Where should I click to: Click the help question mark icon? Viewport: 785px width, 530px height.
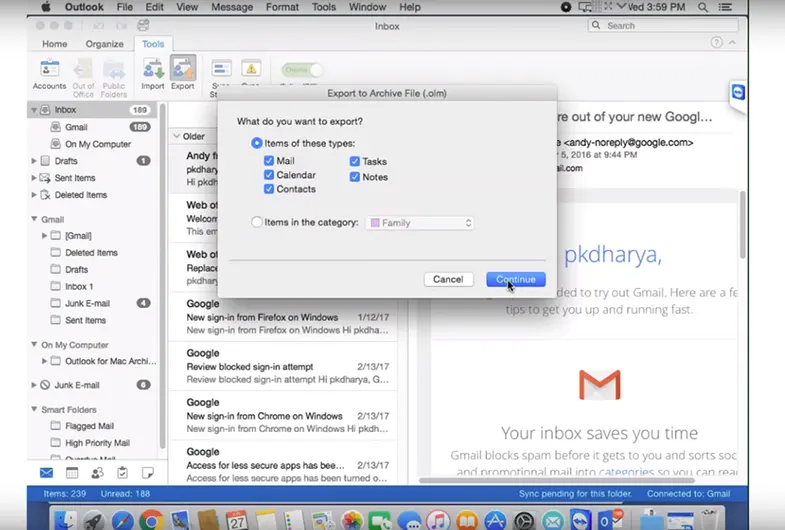[x=716, y=43]
